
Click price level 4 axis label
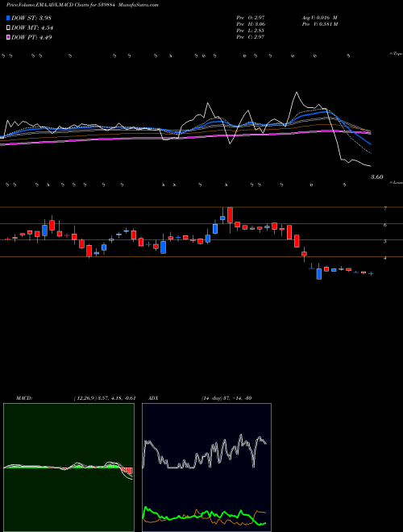coord(385,258)
